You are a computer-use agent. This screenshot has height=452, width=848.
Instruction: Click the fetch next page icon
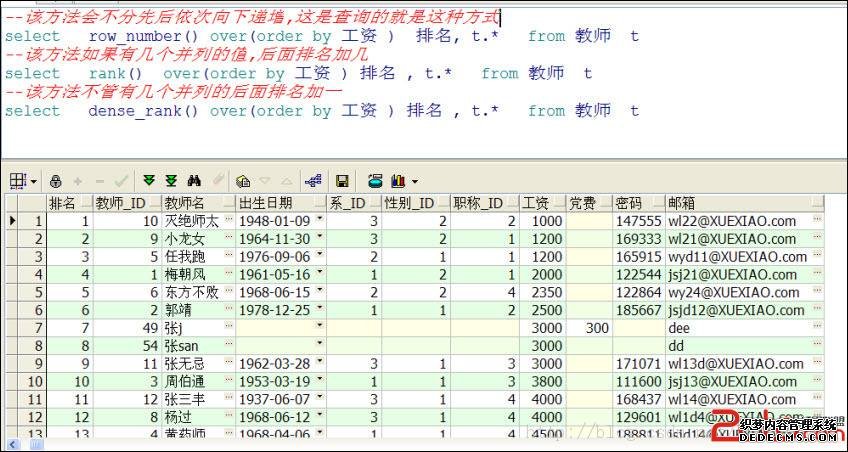point(149,181)
